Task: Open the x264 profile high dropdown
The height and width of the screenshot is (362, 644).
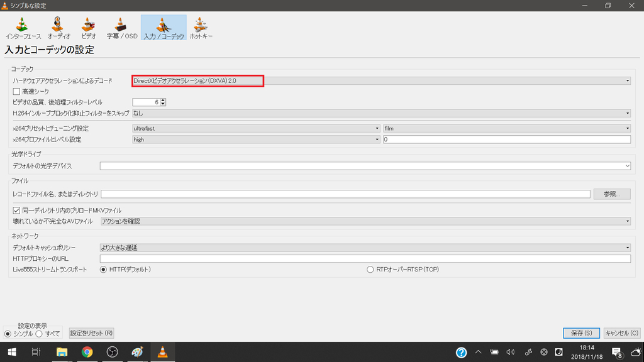Action: click(x=256, y=140)
